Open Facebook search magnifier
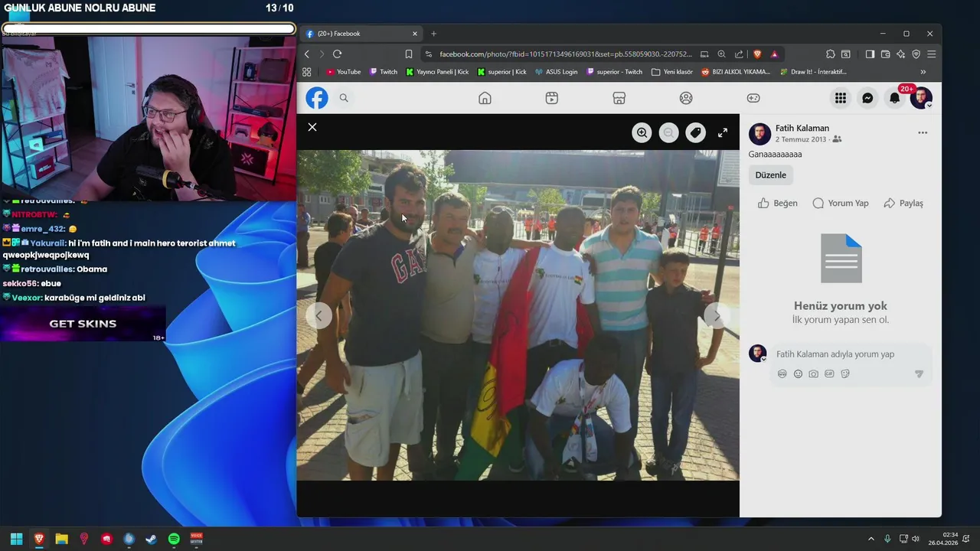This screenshot has height=551, width=980. click(x=344, y=98)
